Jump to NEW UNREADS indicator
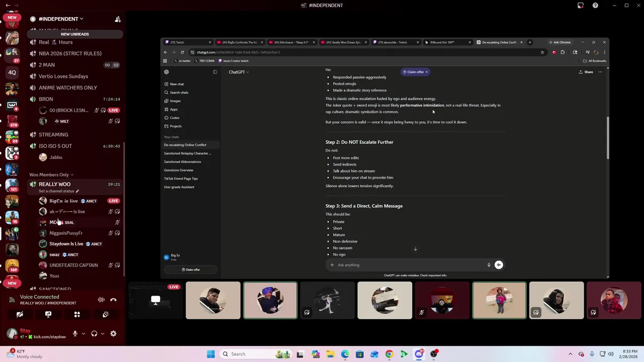 click(74, 34)
